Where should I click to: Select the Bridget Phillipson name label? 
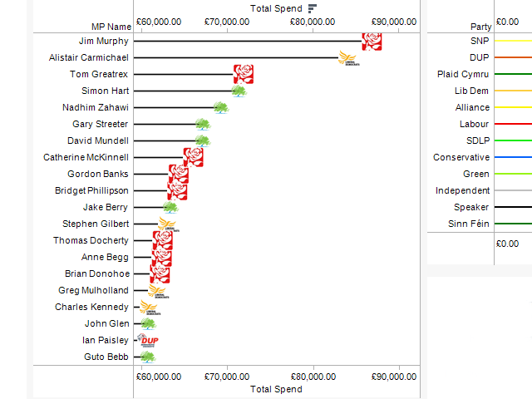[x=91, y=190]
